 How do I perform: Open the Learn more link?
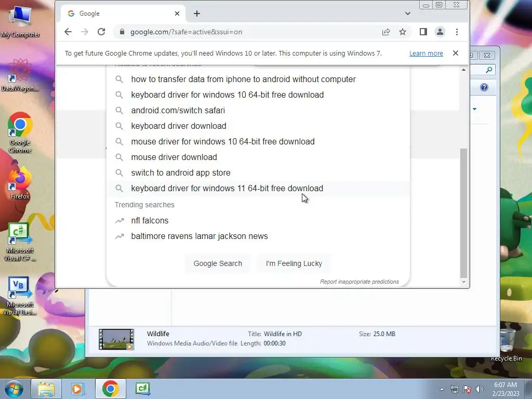(426, 54)
